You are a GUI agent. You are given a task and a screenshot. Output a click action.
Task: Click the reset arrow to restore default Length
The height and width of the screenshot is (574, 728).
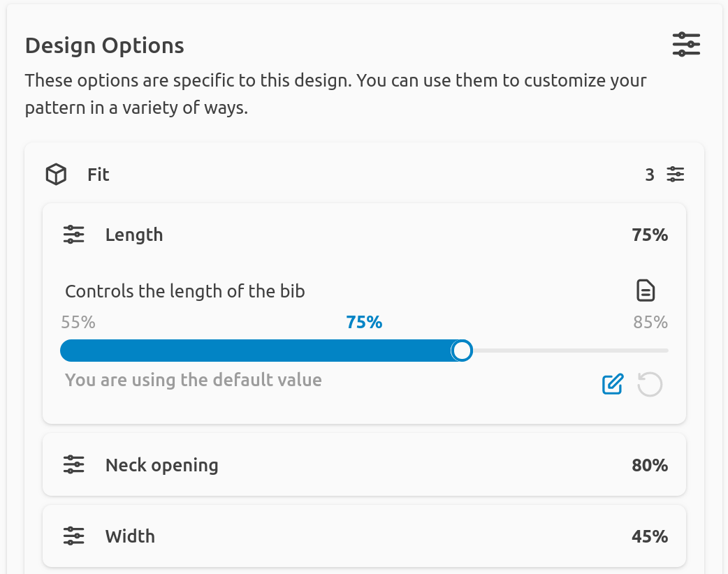click(649, 384)
